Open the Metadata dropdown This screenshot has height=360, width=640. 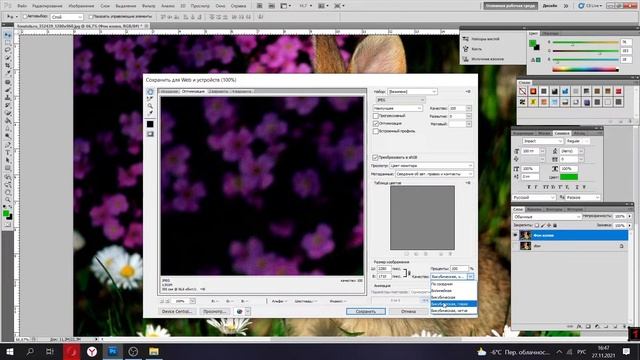(434, 174)
